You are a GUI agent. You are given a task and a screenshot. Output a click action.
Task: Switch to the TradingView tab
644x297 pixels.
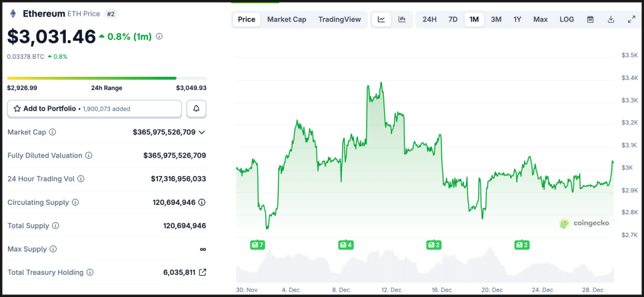[340, 19]
